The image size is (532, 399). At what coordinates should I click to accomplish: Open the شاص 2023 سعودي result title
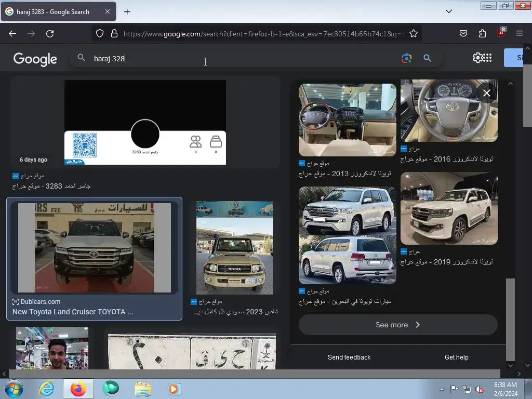[x=236, y=312]
